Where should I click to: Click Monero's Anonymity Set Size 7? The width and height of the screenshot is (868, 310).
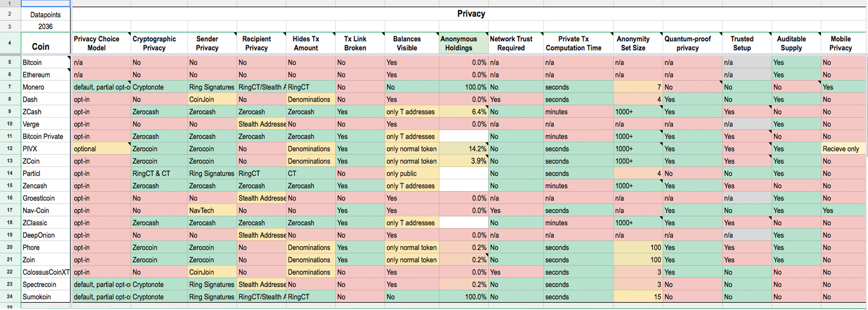pyautogui.click(x=638, y=87)
